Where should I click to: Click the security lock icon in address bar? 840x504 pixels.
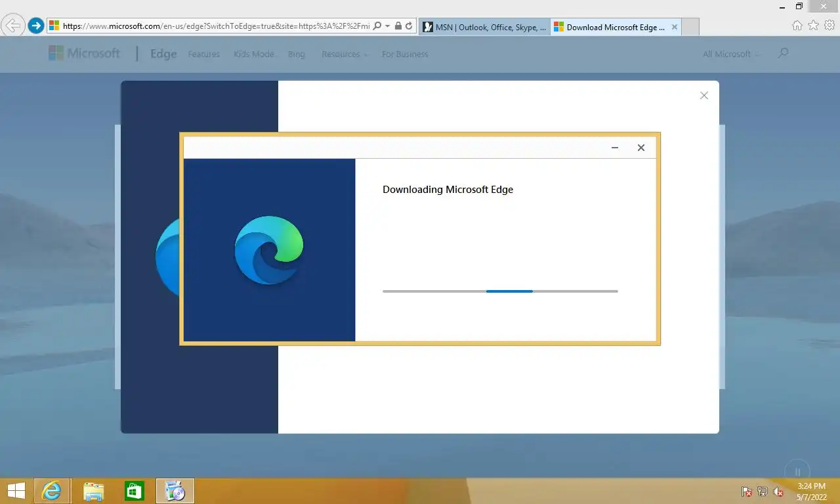coord(398,26)
